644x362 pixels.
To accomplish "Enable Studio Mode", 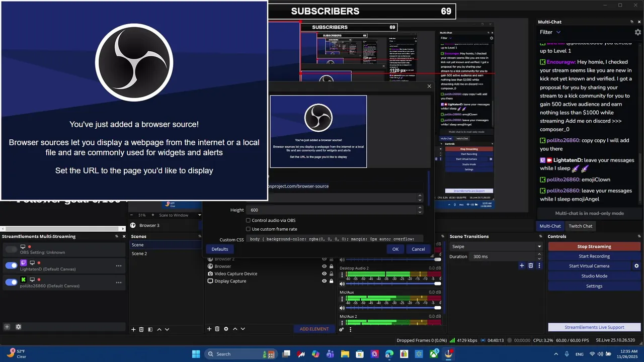I will tap(594, 276).
